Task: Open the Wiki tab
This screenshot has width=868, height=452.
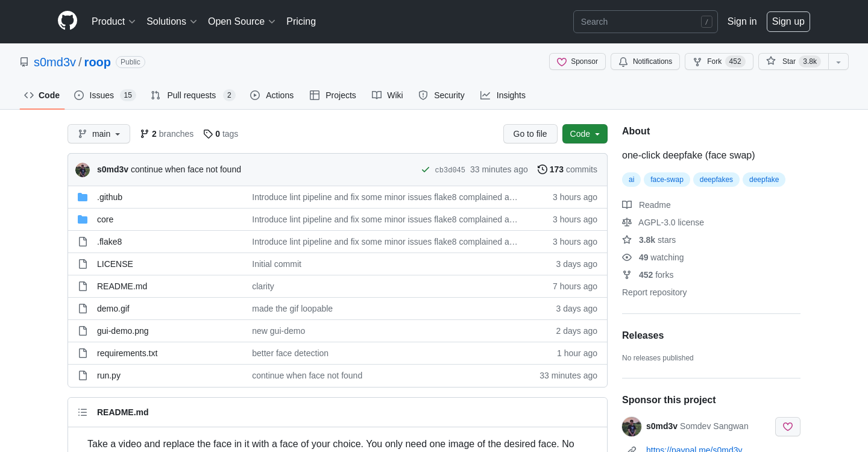Action: coord(388,95)
